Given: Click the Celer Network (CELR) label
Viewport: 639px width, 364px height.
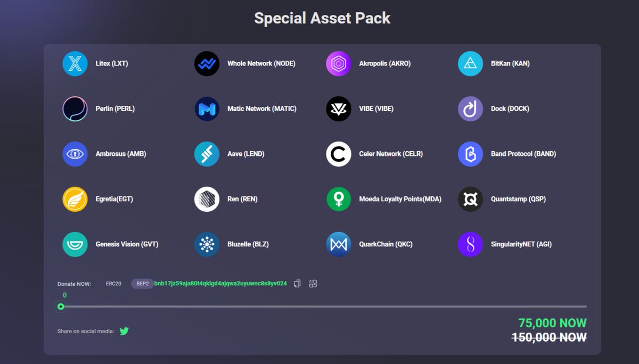Looking at the screenshot, I should click(391, 154).
